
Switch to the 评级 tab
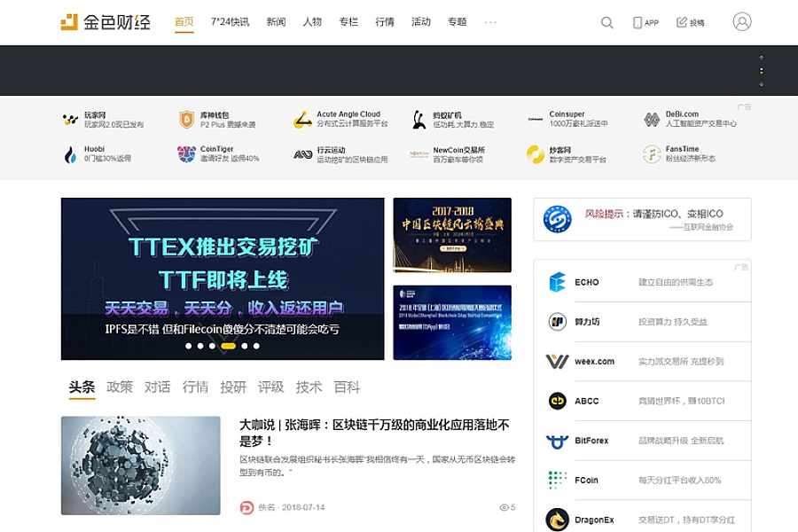tap(270, 387)
